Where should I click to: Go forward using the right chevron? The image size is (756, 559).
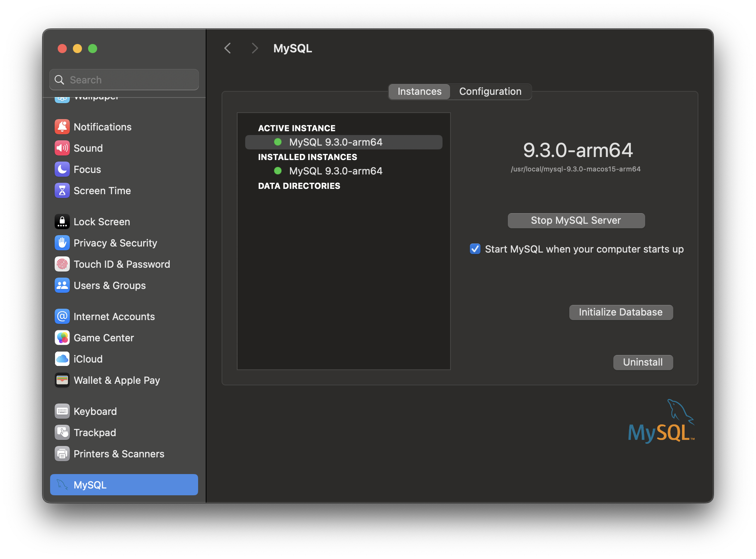coord(255,49)
